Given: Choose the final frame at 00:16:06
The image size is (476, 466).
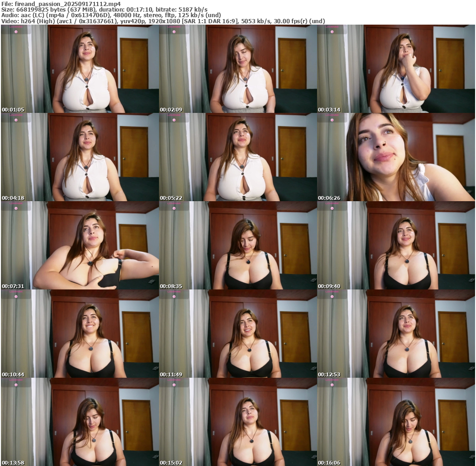Looking at the screenshot, I should tap(396, 421).
